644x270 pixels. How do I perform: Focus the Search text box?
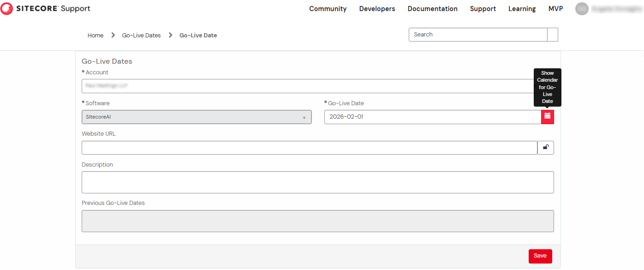(x=477, y=35)
